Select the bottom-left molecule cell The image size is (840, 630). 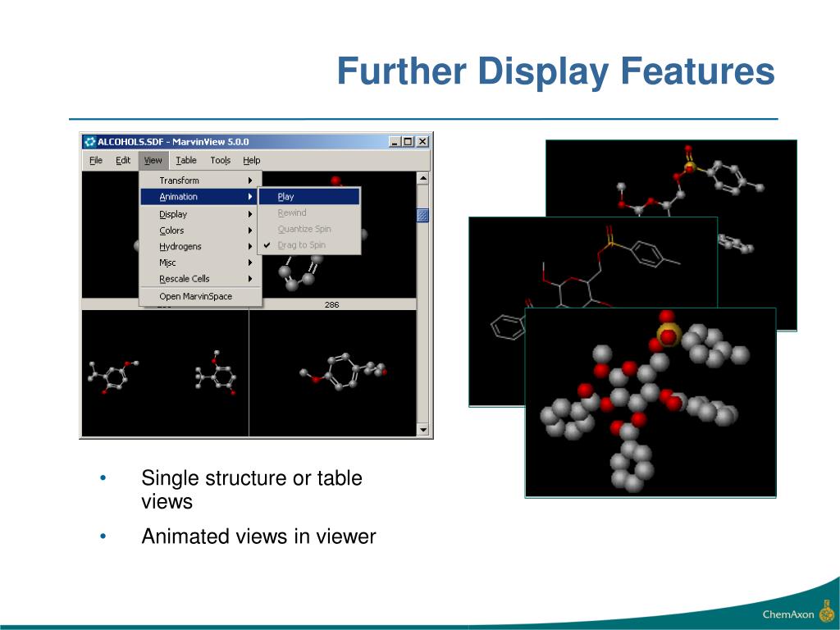(x=165, y=373)
